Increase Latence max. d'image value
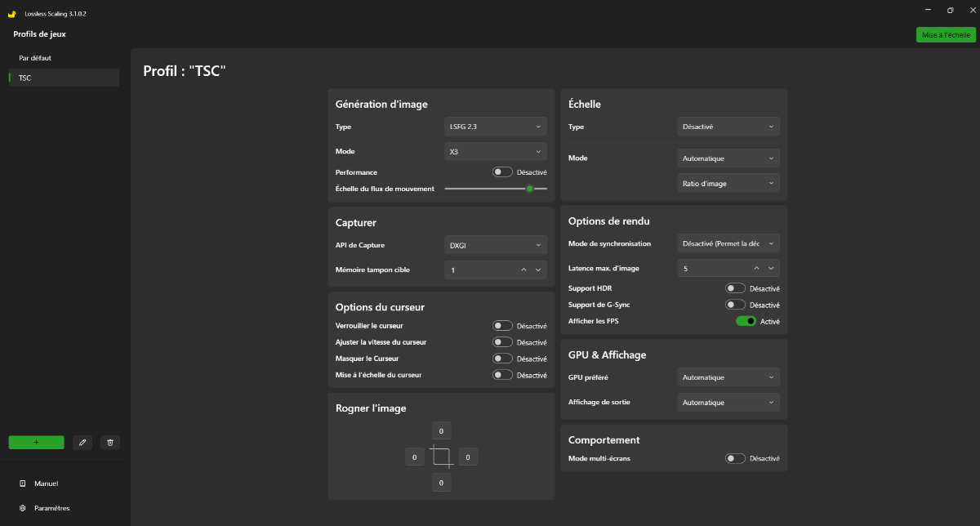 point(756,268)
